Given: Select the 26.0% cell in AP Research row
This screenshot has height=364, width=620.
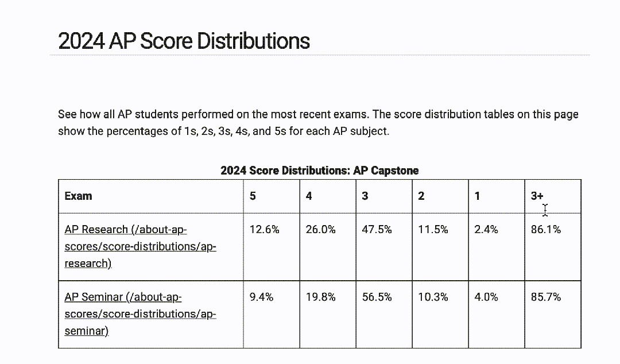Looking at the screenshot, I should (320, 230).
